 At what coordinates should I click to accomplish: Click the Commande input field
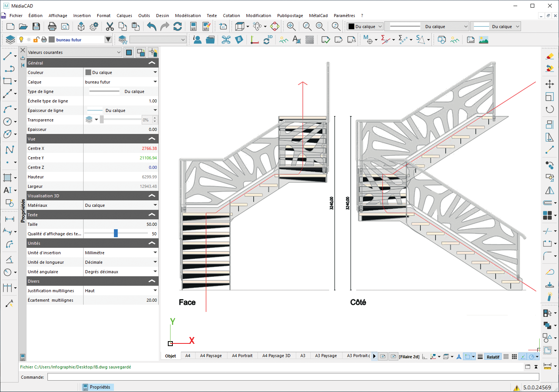(293, 377)
